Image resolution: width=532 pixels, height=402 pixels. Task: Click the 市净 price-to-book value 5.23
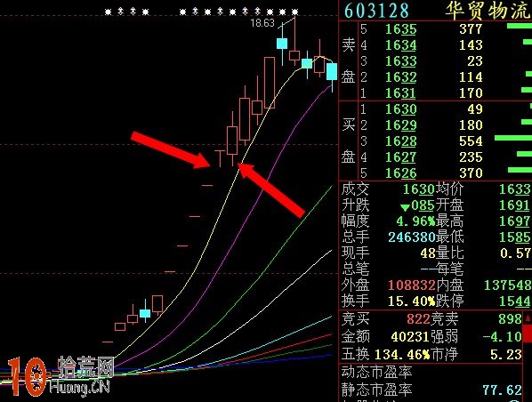pyautogui.click(x=506, y=355)
